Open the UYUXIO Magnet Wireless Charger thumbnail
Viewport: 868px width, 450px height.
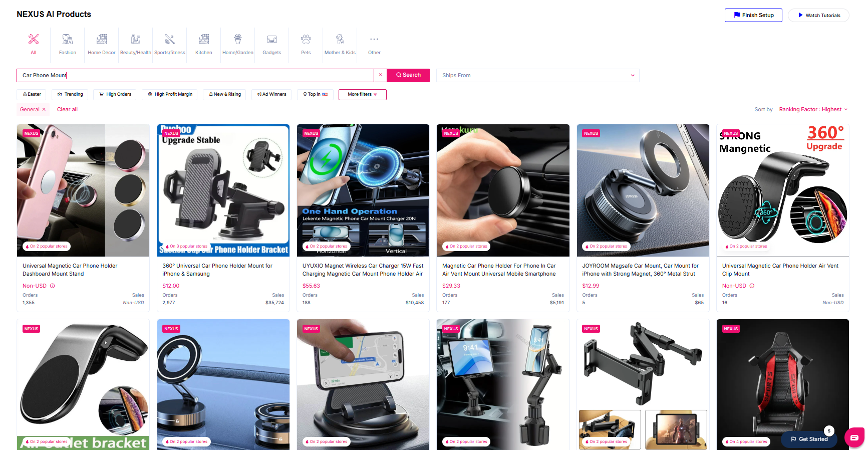363,190
